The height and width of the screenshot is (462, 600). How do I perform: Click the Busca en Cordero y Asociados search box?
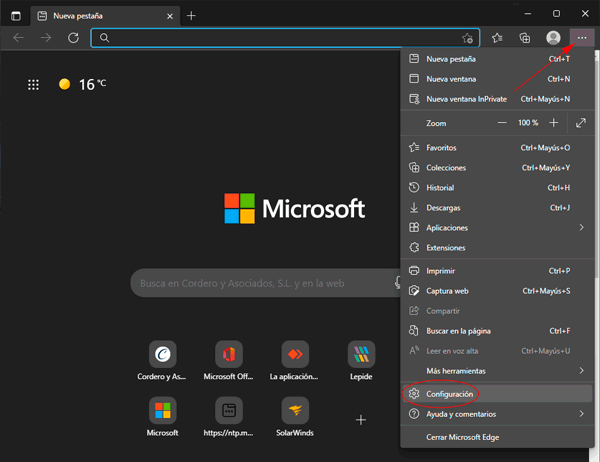click(264, 283)
